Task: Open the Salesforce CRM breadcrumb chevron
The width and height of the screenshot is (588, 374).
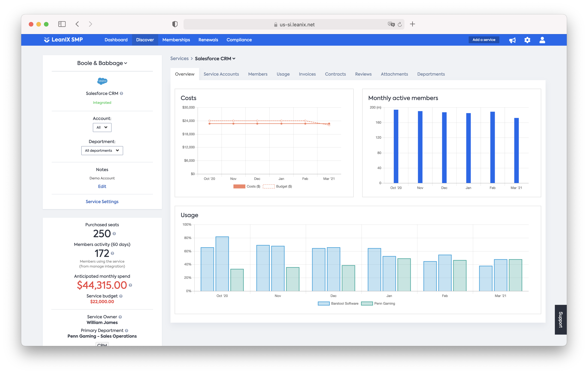Action: pos(234,58)
